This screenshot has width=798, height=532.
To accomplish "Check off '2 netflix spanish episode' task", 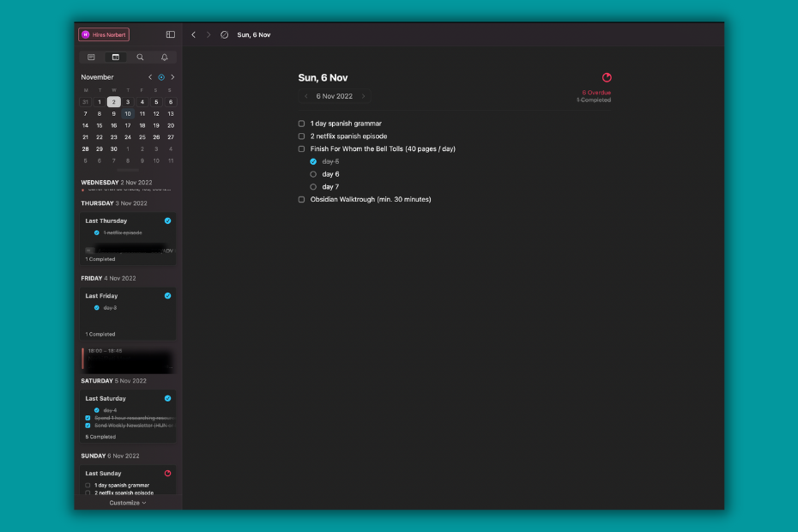I will [x=301, y=136].
